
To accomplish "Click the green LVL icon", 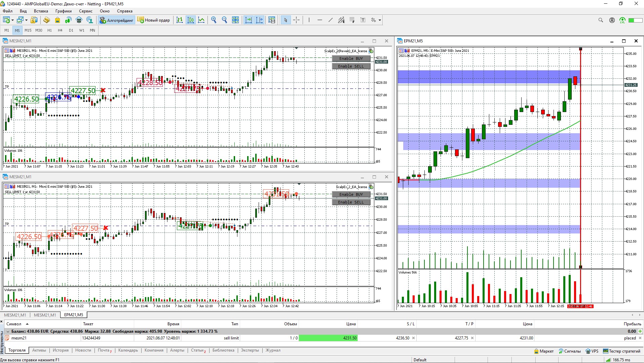I will pyautogui.click(x=622, y=20).
